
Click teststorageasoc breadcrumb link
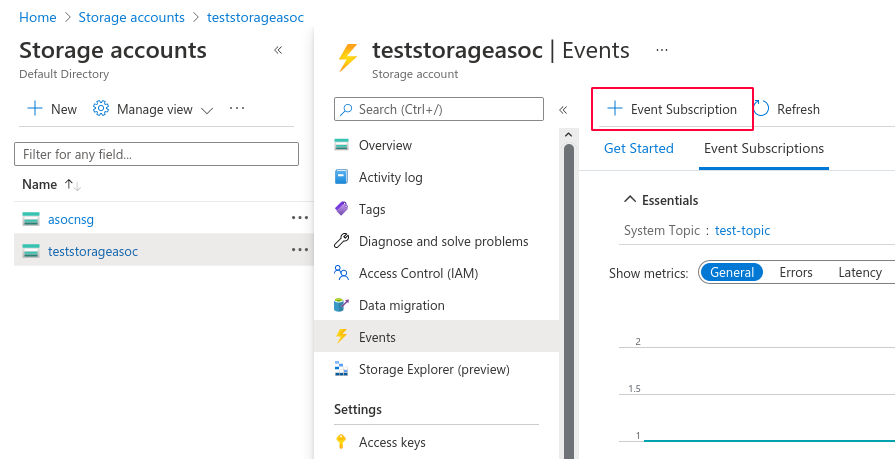tap(255, 17)
